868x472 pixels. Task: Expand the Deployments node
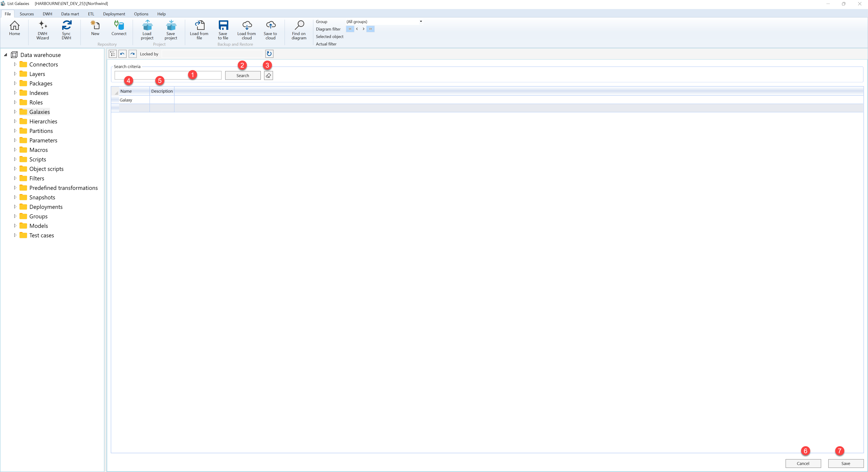click(15, 207)
